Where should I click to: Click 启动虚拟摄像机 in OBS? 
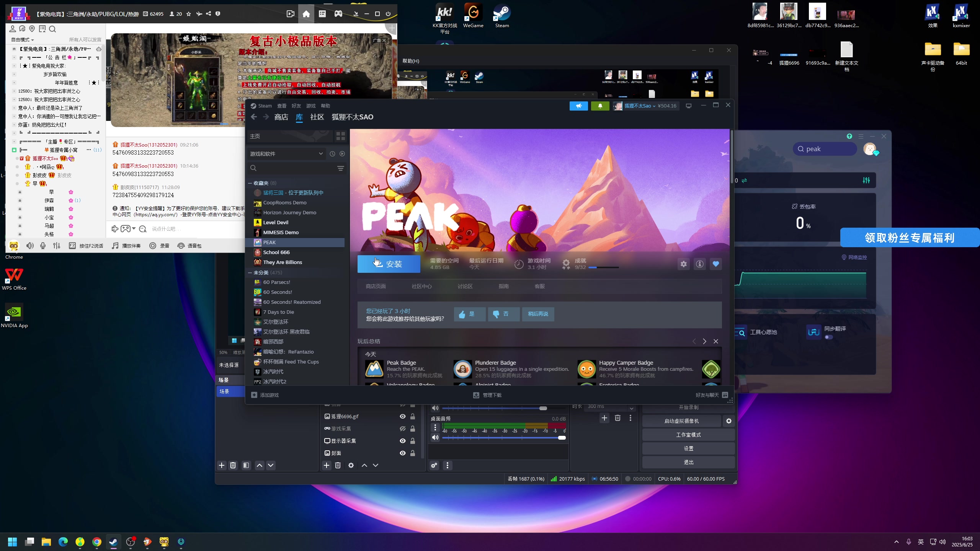(x=681, y=421)
